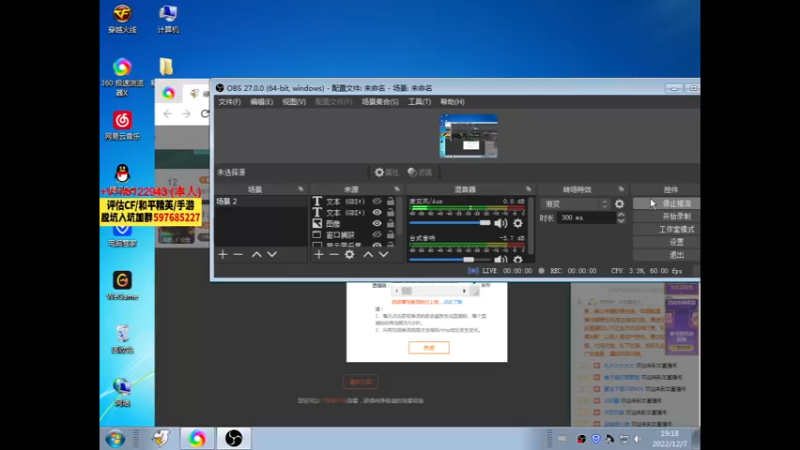Click the 属性 button above the panels

[x=387, y=172]
